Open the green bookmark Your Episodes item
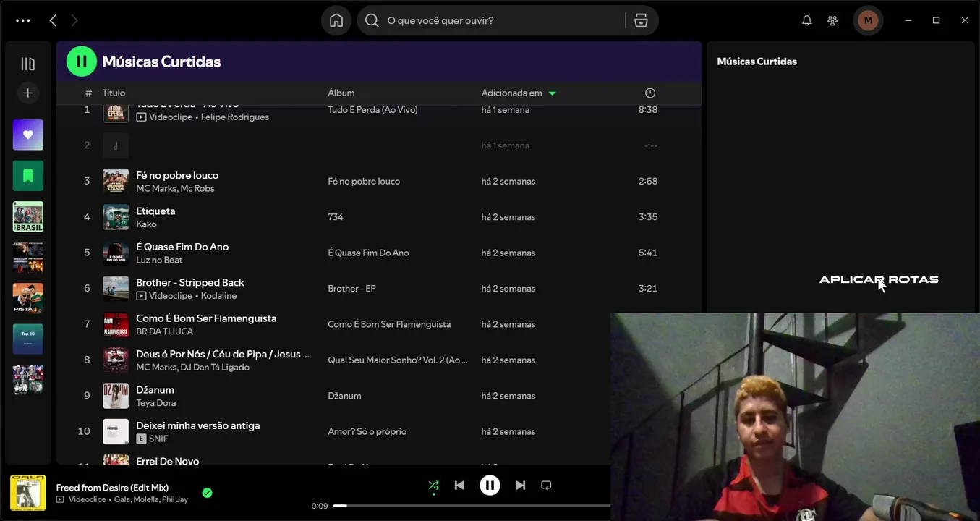 pos(28,175)
